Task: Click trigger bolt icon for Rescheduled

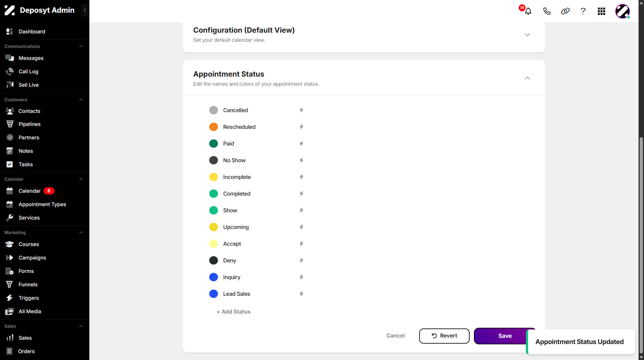Action: 301,127
